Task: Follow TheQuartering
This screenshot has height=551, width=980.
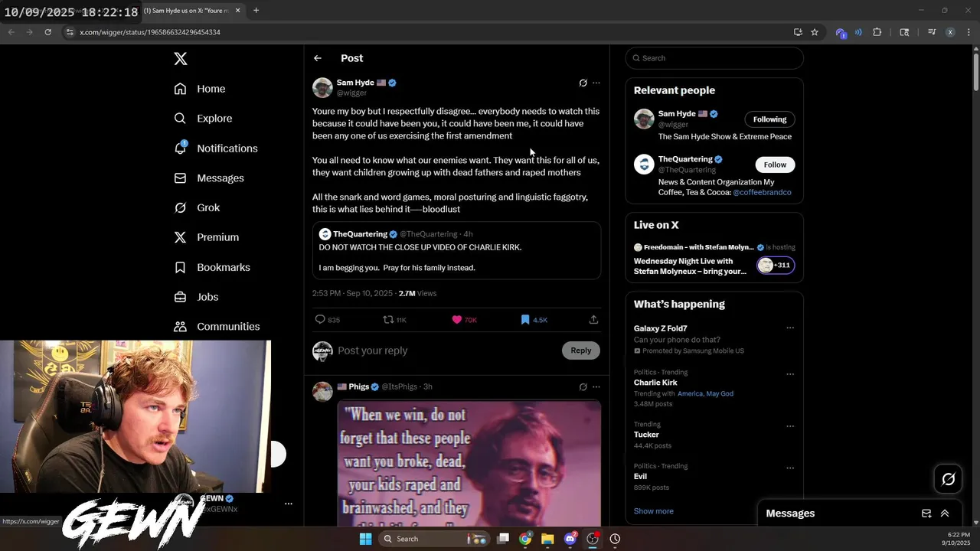Action: [x=775, y=165]
